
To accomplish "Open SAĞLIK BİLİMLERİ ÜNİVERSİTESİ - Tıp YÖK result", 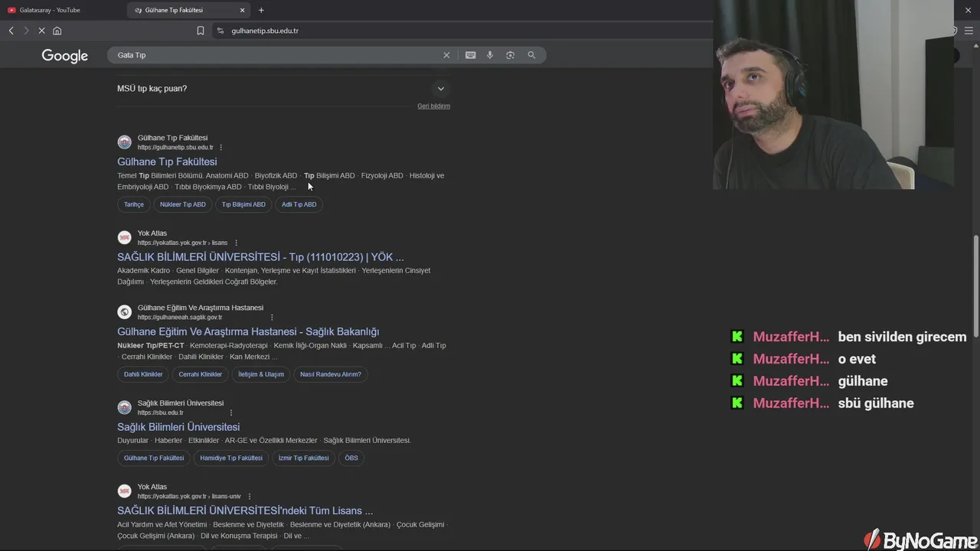I will 260,257.
